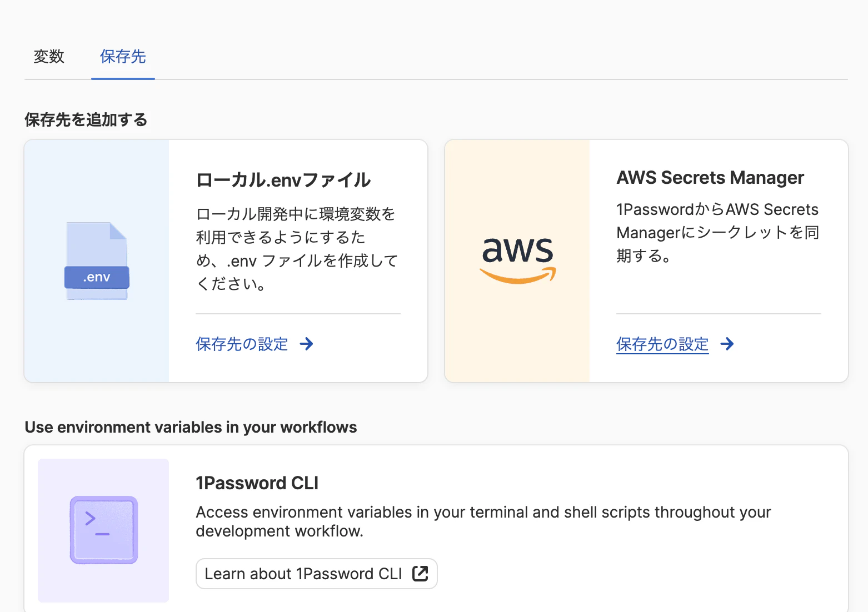The width and height of the screenshot is (868, 612).
Task: Click the AWS Secrets Manager card title
Action: tap(710, 178)
